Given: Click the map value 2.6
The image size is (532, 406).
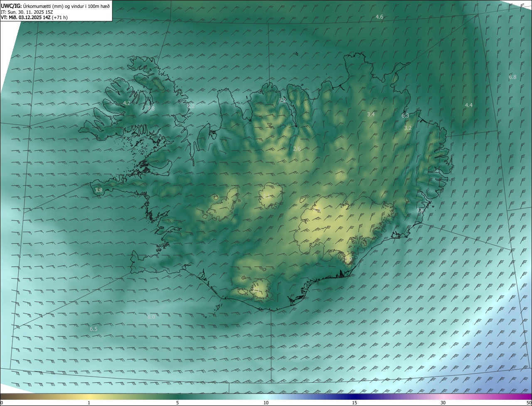Looking at the screenshot, I should [x=297, y=149].
